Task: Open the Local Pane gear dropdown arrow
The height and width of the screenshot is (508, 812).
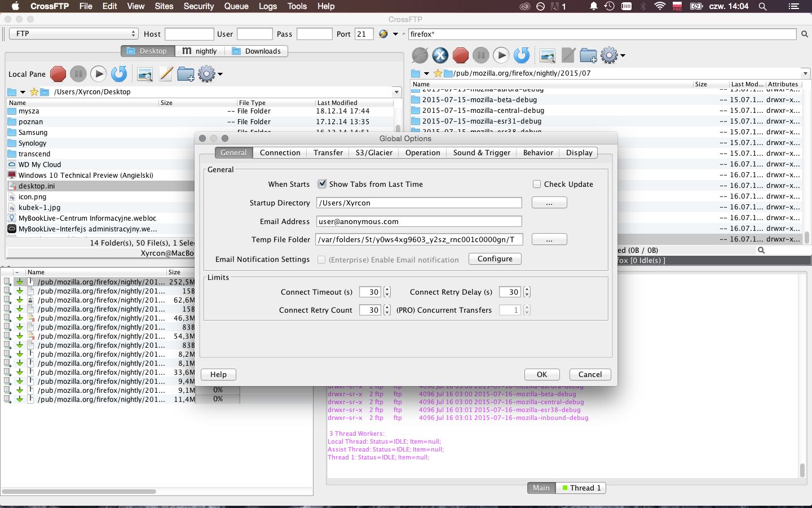Action: (220, 74)
